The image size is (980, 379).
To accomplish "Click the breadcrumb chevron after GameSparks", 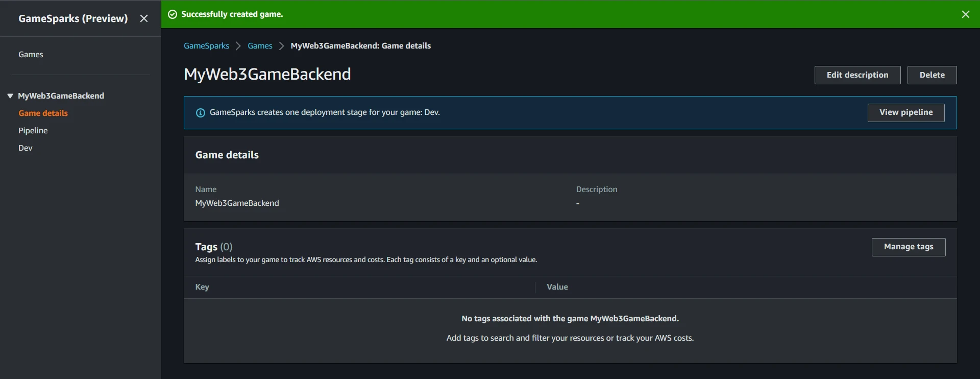I will pyautogui.click(x=238, y=46).
